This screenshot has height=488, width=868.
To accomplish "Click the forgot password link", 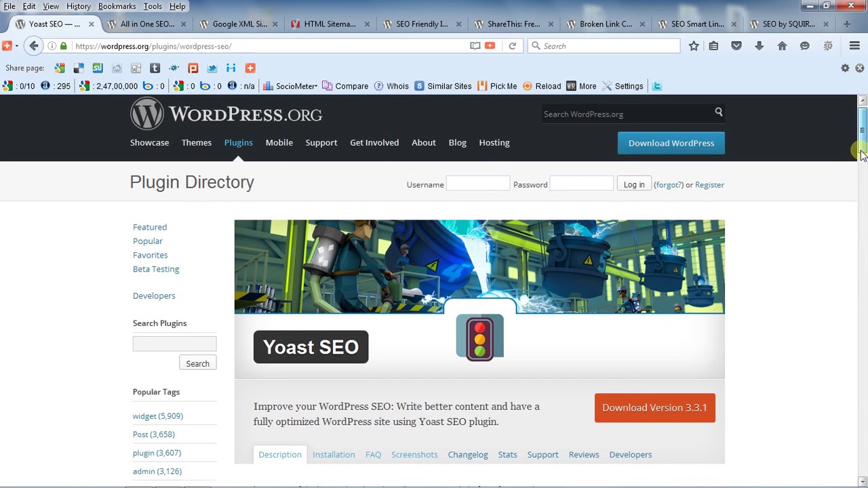I will coord(668,184).
